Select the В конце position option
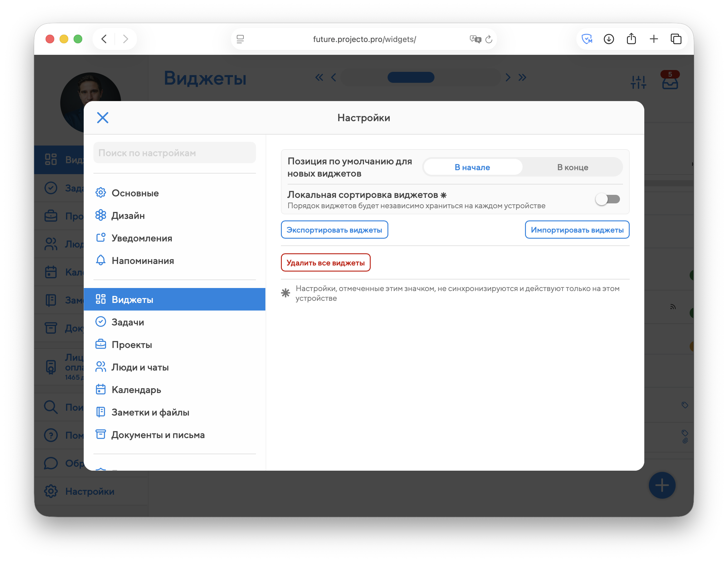 coord(572,167)
